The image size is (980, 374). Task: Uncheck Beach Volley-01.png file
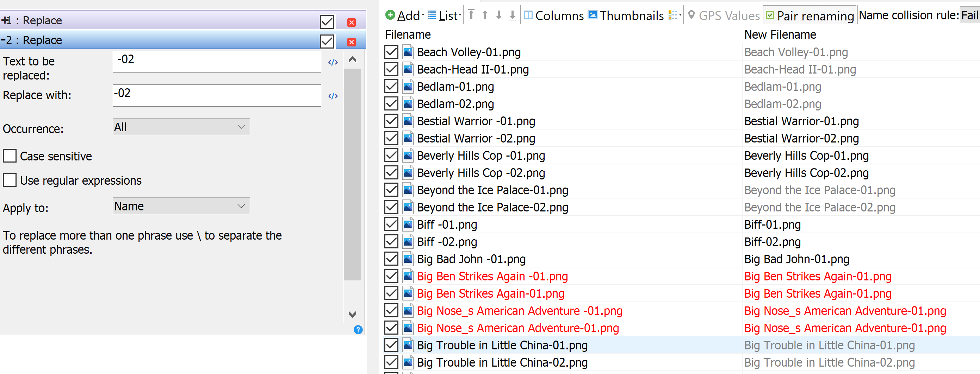click(391, 52)
